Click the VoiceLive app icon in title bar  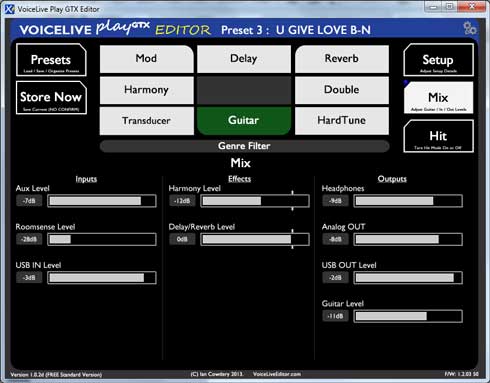point(10,9)
